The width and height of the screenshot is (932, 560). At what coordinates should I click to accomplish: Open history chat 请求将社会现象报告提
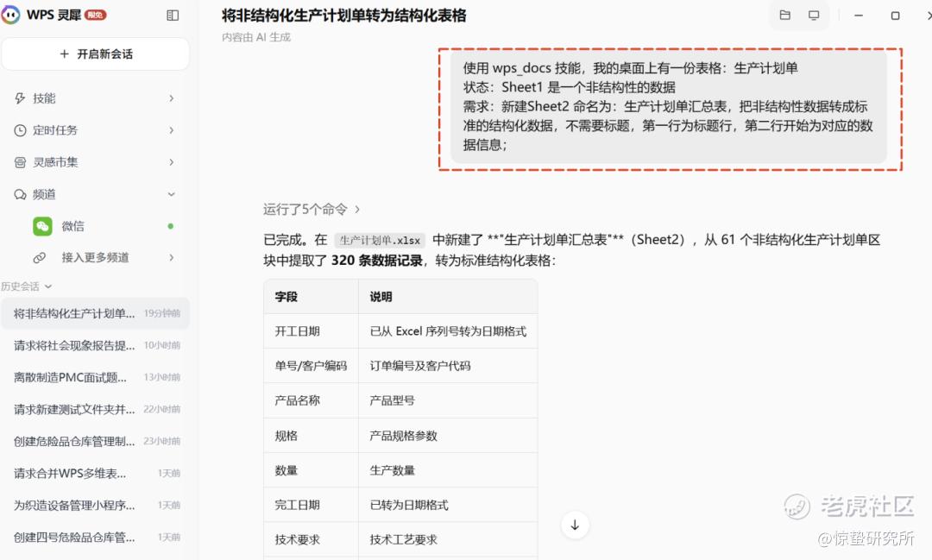tap(95, 345)
